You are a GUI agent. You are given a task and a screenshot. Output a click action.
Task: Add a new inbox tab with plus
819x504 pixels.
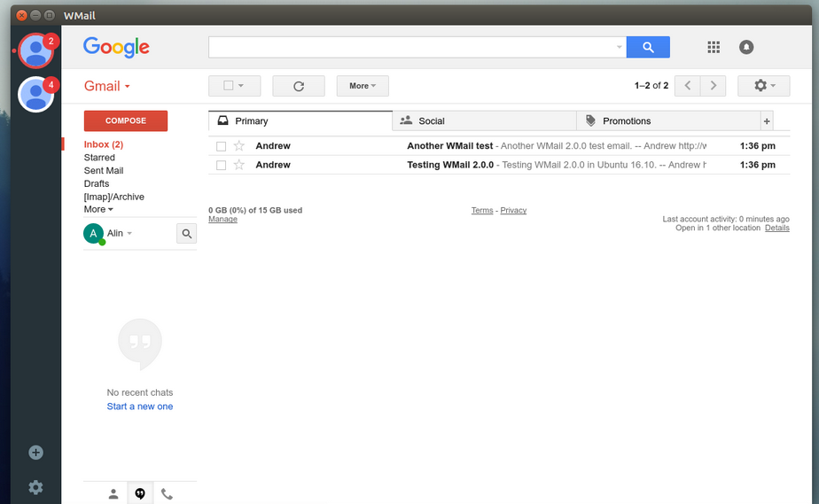click(x=767, y=121)
